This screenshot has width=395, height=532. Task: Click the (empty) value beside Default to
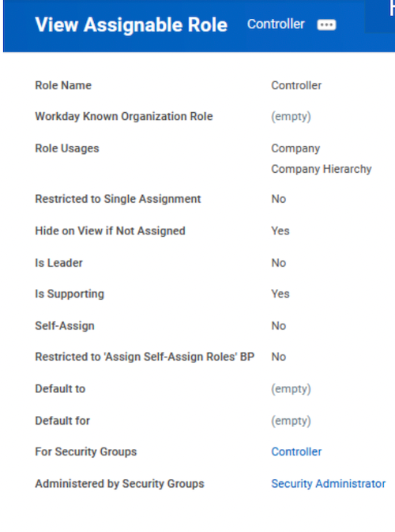pyautogui.click(x=291, y=389)
